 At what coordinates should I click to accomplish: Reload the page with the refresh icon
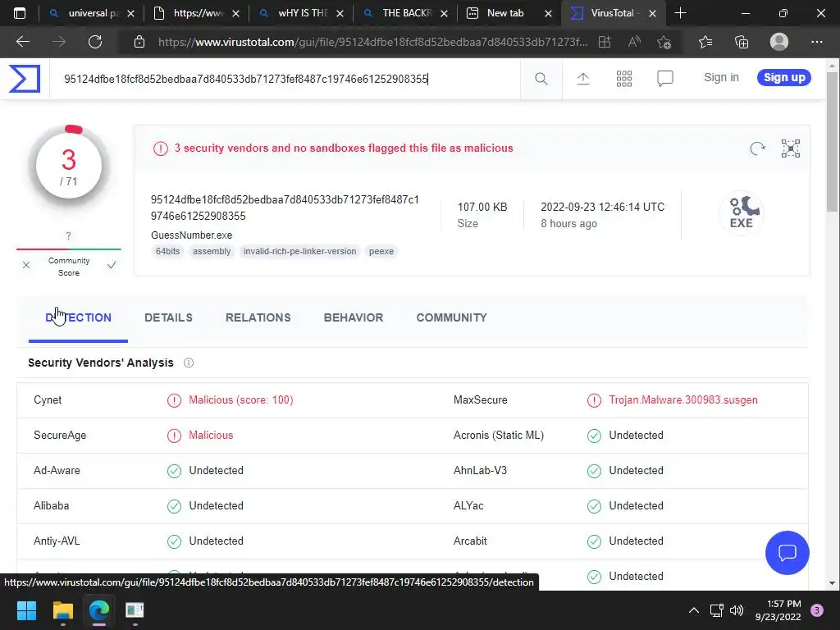95,42
